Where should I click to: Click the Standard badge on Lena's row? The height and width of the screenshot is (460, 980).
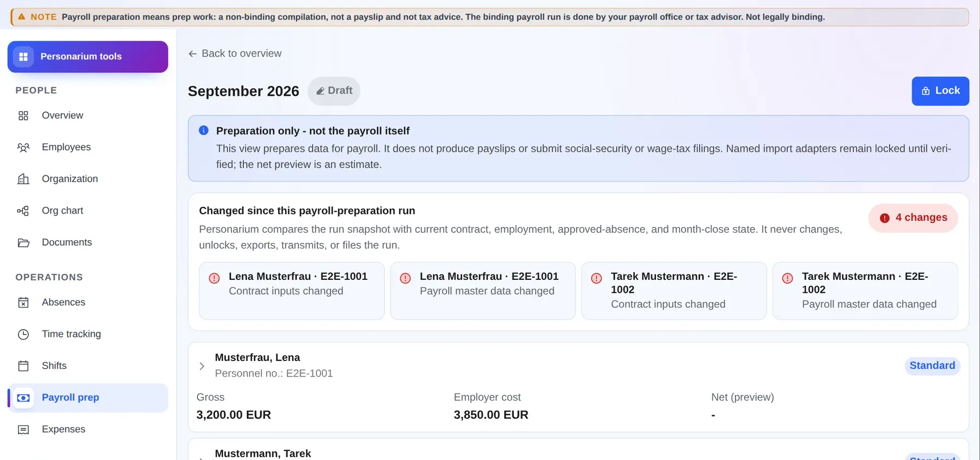pos(932,366)
